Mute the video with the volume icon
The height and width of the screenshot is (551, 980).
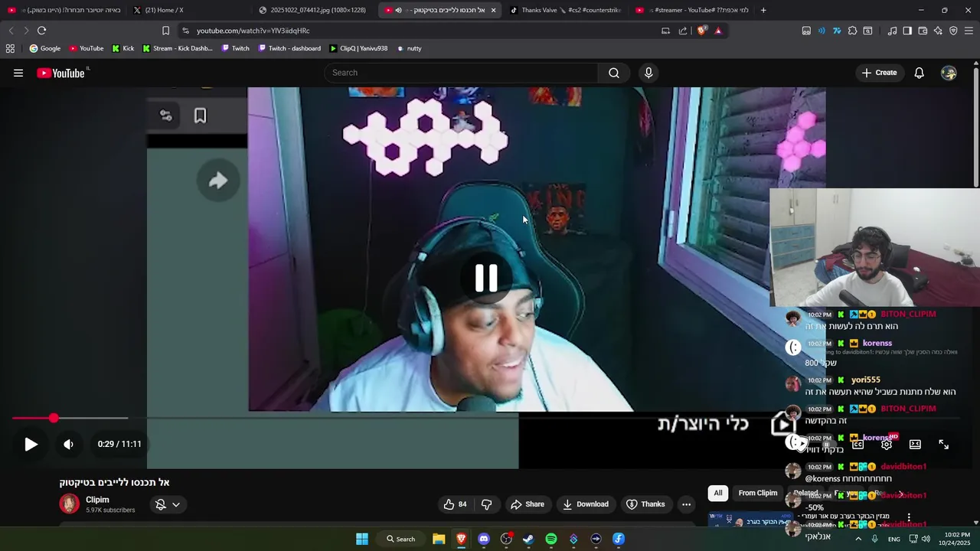click(68, 444)
